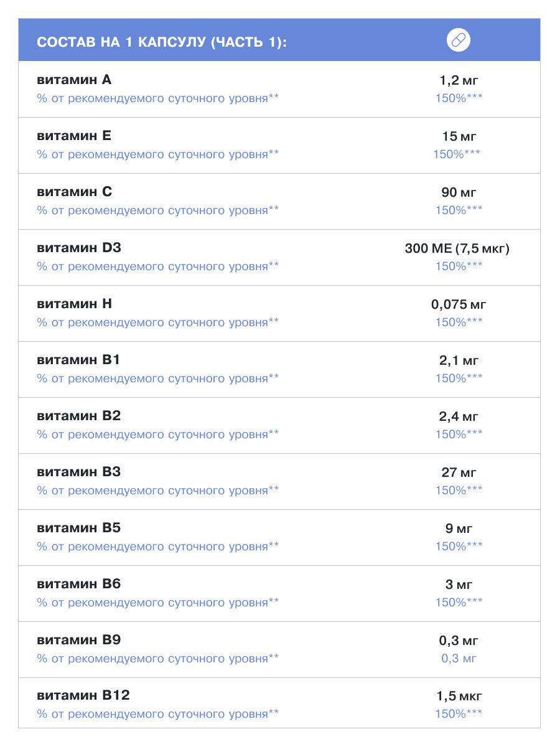This screenshot has width=560, height=747.
Task: Click the 'витамин B5' label
Action: coord(78,528)
